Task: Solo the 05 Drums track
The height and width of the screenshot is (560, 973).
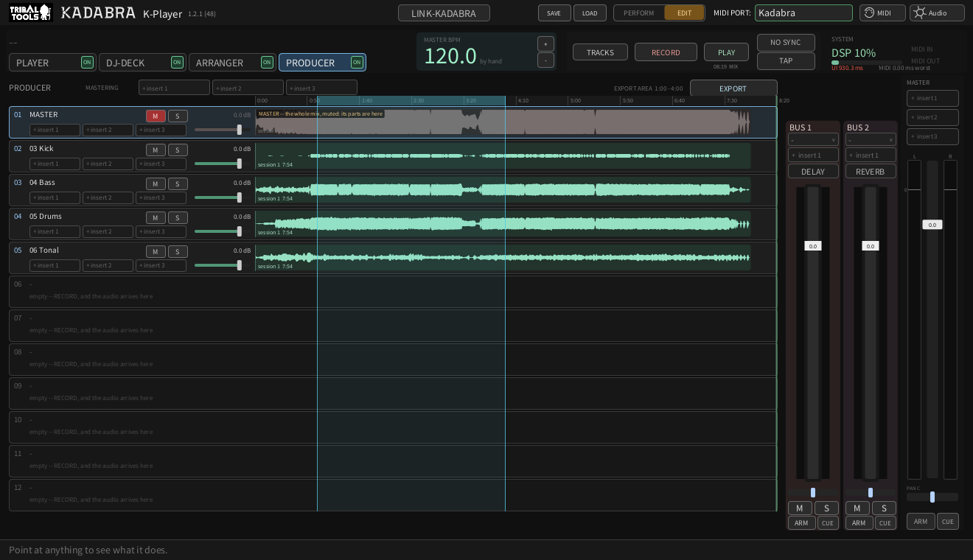Action: tap(178, 217)
